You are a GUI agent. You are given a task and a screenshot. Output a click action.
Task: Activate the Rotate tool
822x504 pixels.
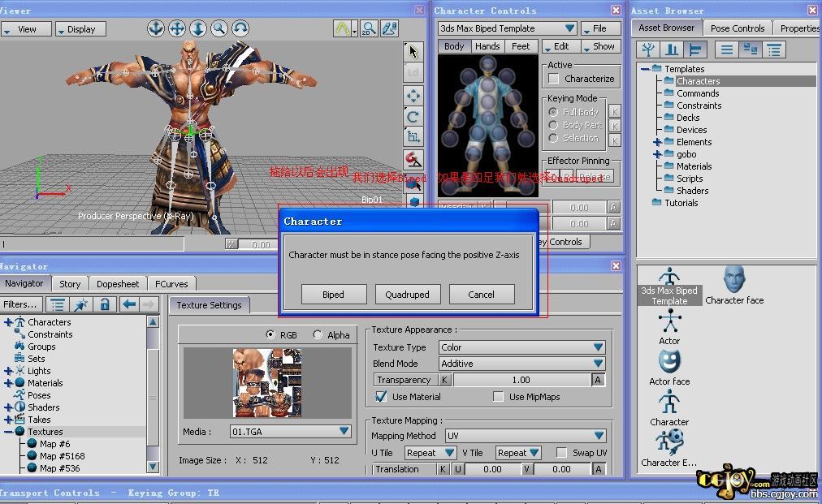[413, 116]
